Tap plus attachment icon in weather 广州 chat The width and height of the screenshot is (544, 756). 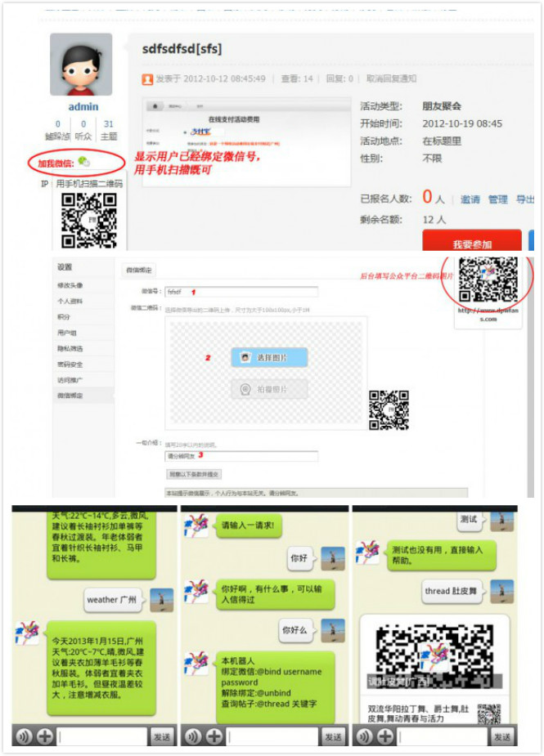pos(45,736)
